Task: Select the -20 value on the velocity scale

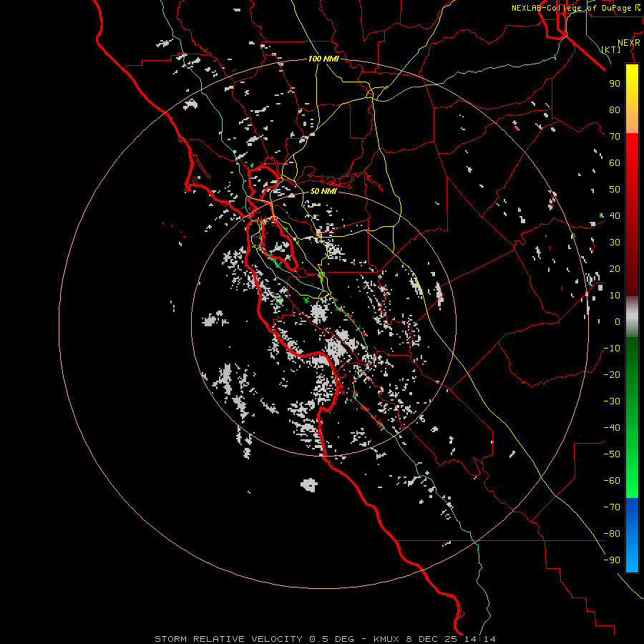Action: 612,374
